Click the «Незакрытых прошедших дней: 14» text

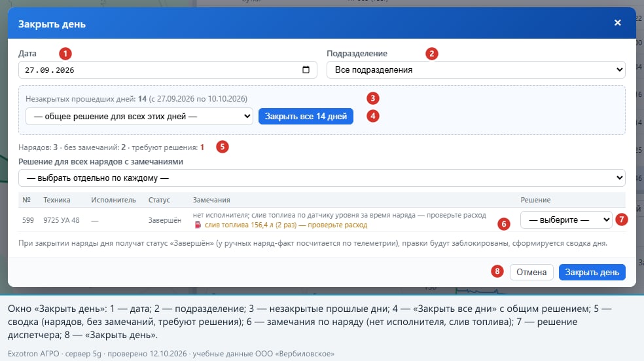tap(86, 99)
